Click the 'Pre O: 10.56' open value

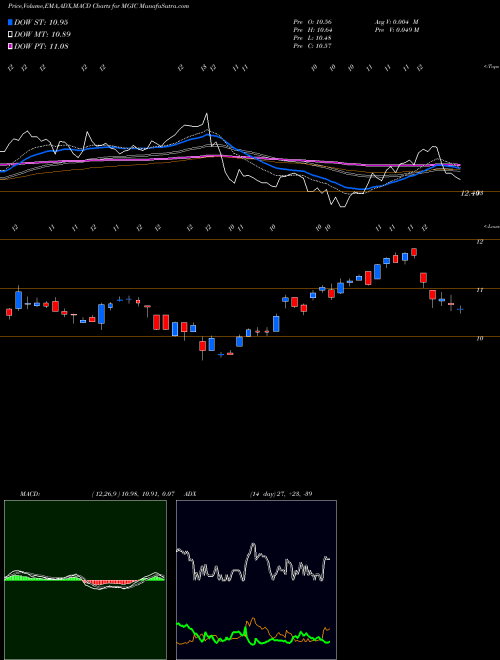(313, 22)
